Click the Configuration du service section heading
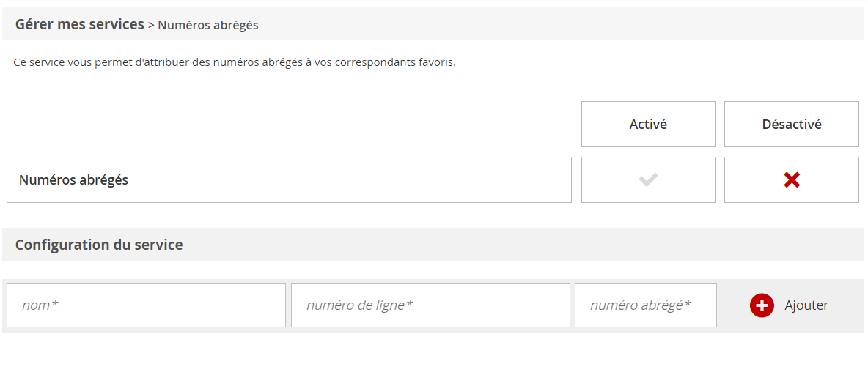Image resolution: width=868 pixels, height=386 pixels. point(99,245)
